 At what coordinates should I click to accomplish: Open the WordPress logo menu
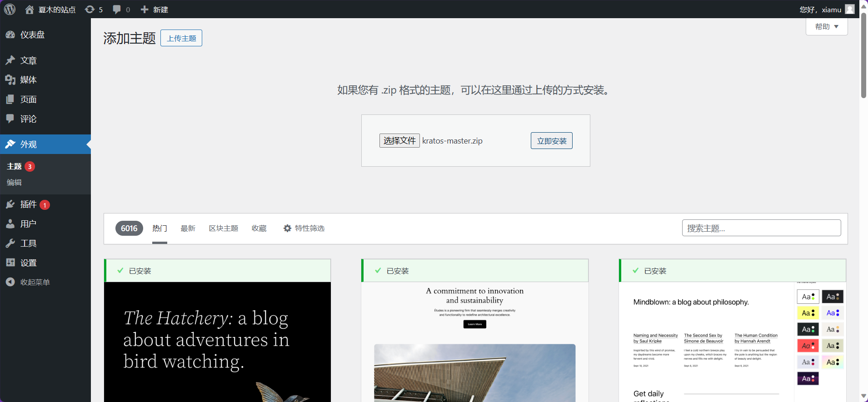tap(10, 9)
